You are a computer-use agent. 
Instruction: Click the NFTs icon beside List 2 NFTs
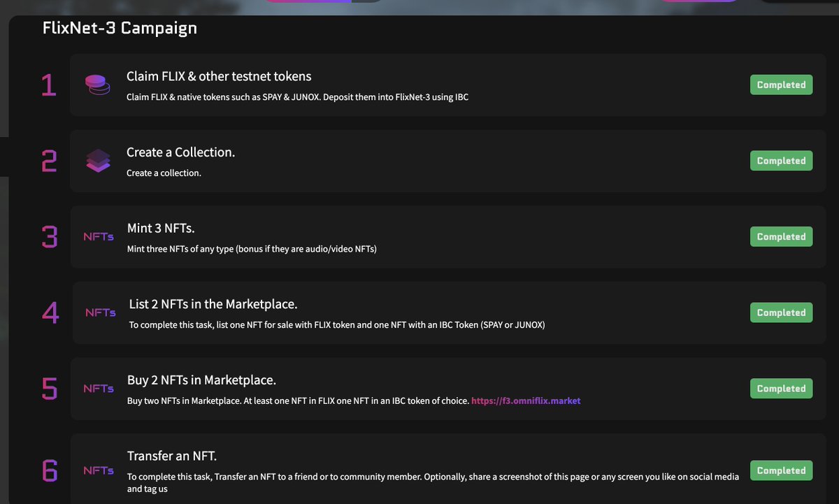(x=101, y=312)
